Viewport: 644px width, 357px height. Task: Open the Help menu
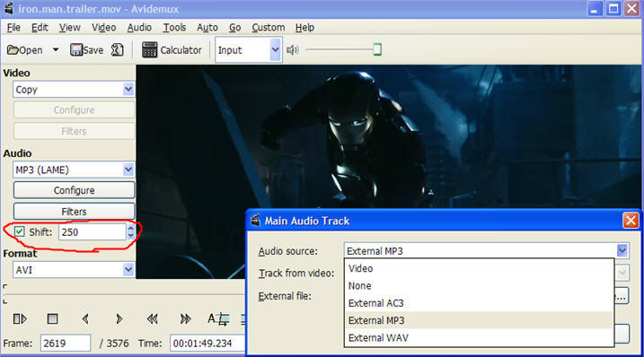point(304,28)
